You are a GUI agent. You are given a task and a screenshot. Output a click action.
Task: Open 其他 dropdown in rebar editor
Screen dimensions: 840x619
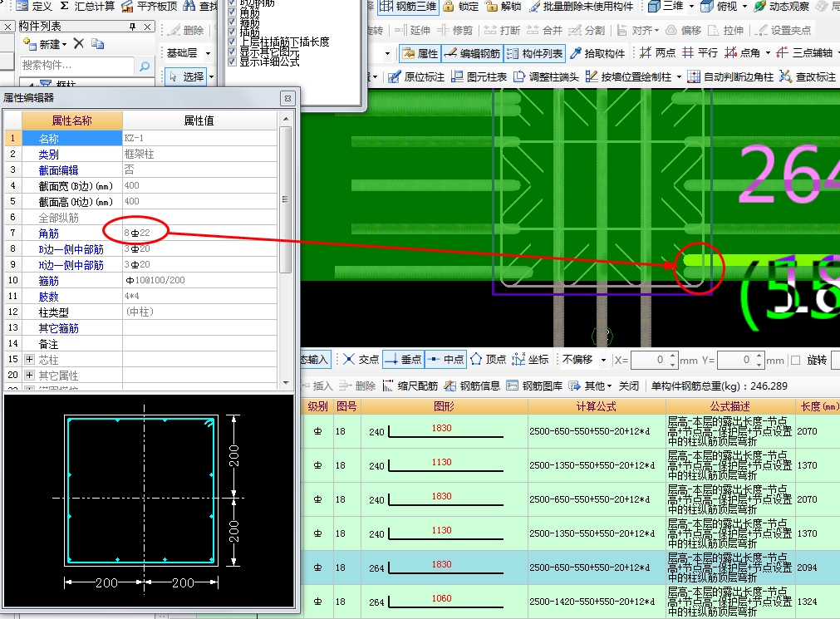pos(609,386)
